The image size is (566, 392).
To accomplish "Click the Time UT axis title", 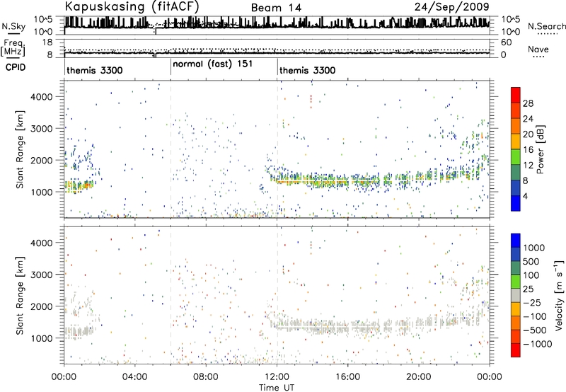I will [x=277, y=387].
